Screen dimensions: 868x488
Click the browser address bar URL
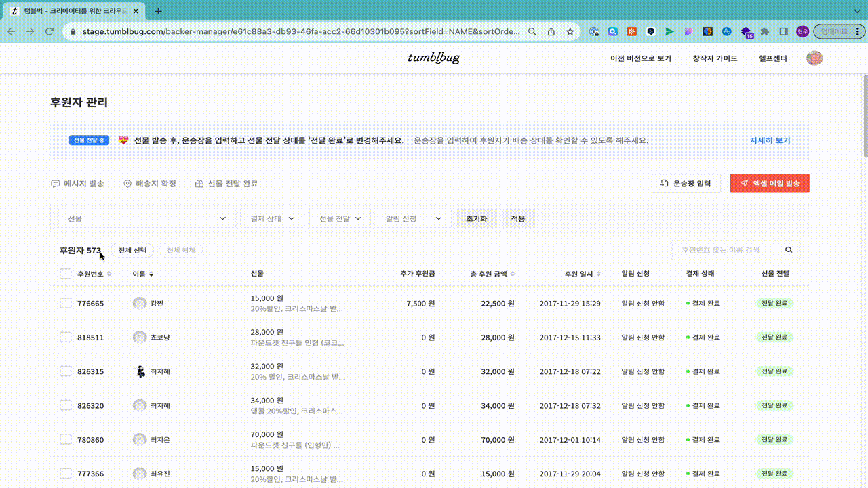tap(301, 31)
